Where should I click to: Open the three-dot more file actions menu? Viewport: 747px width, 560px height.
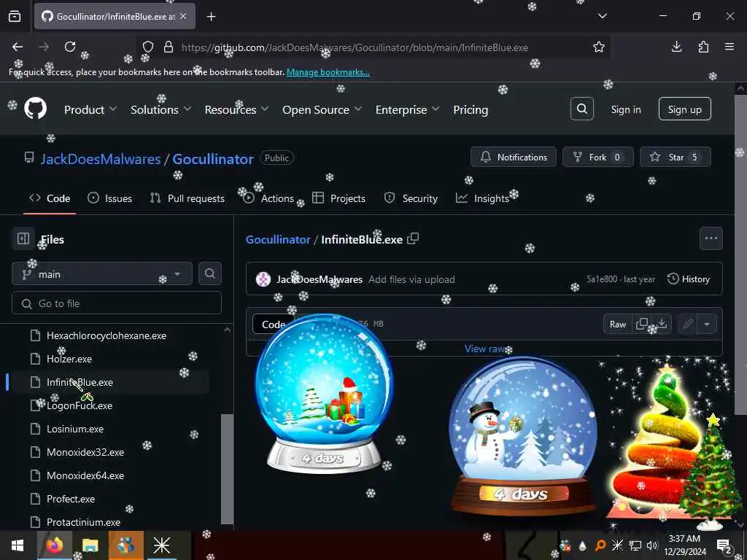click(711, 238)
